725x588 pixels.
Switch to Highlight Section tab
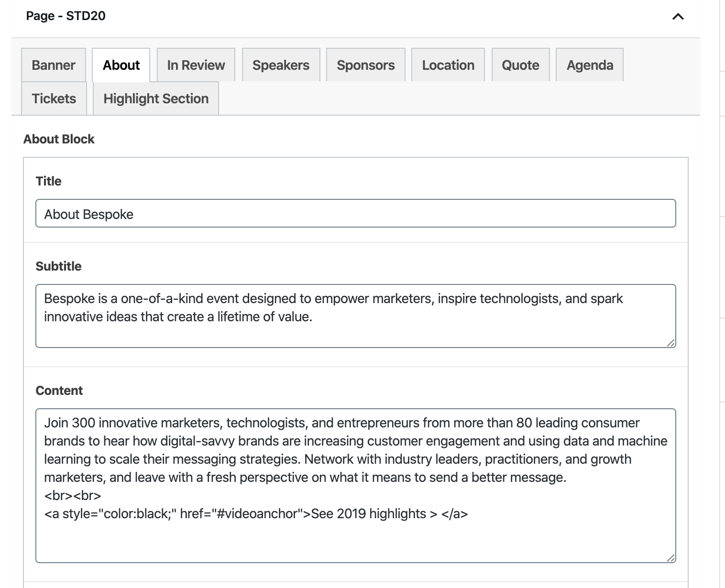click(156, 98)
